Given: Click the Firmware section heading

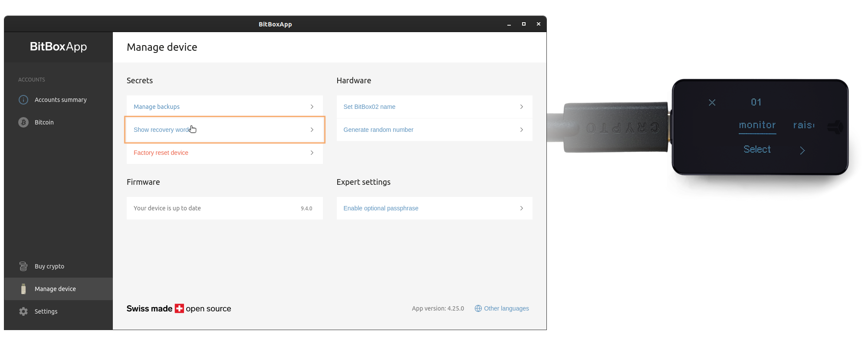Looking at the screenshot, I should click(143, 182).
